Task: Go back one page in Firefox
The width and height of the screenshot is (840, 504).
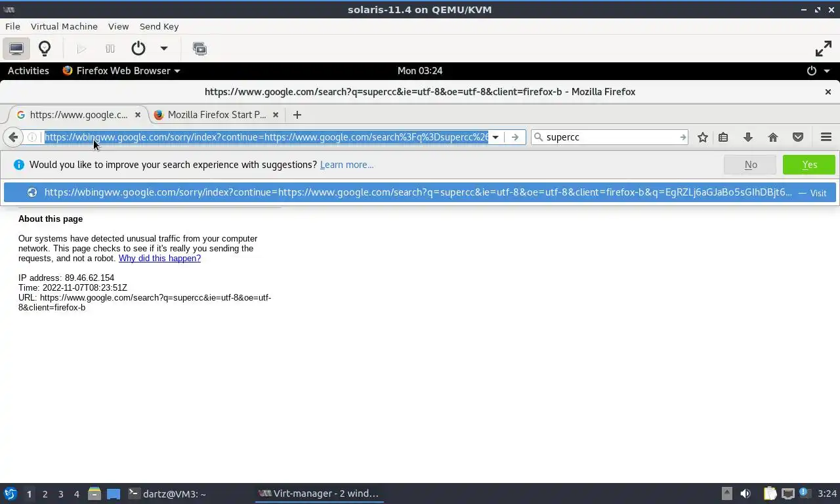Action: click(x=12, y=137)
